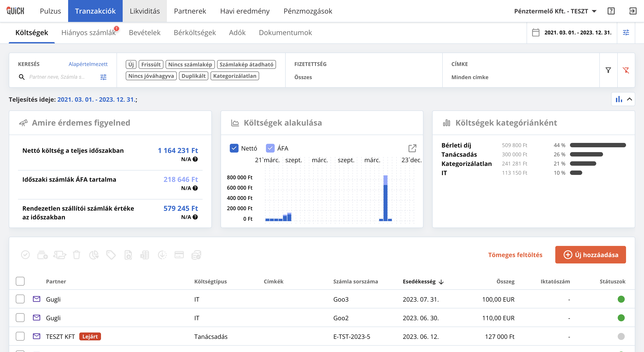Click the approve checkmark circle toolbar icon

(x=25, y=255)
